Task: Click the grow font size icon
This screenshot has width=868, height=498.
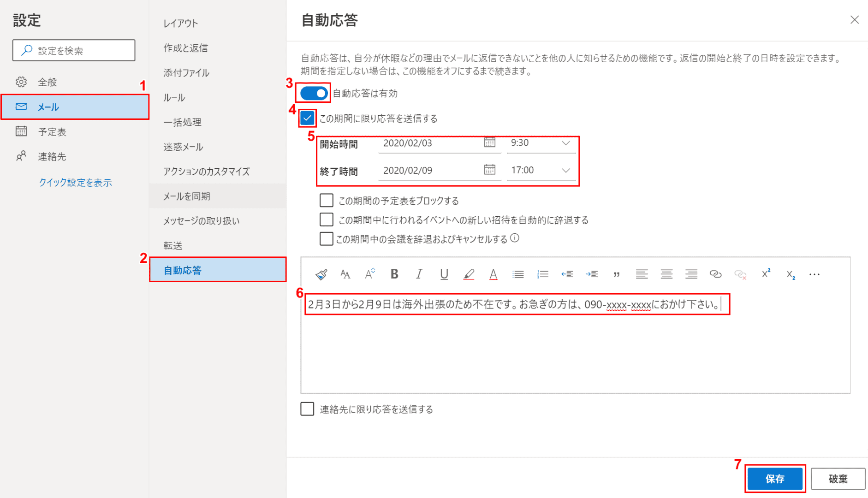Action: coord(370,274)
